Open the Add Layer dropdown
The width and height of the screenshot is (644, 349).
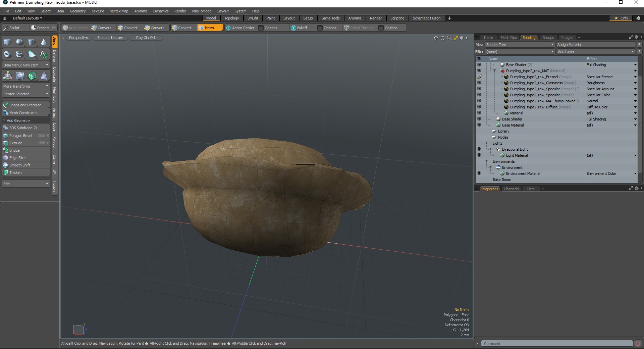596,52
